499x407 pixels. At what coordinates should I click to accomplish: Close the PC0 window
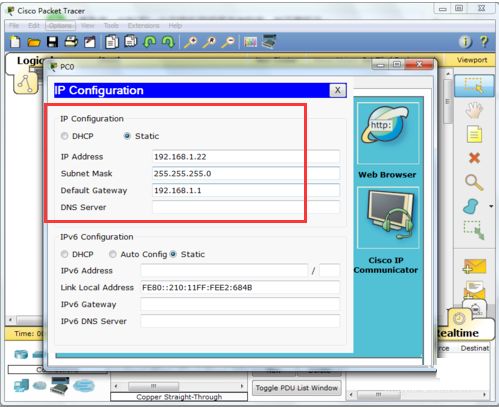420,64
